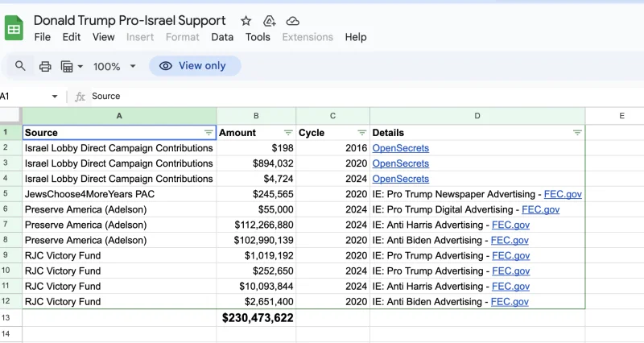
Task: Open the View menu
Action: tap(104, 37)
